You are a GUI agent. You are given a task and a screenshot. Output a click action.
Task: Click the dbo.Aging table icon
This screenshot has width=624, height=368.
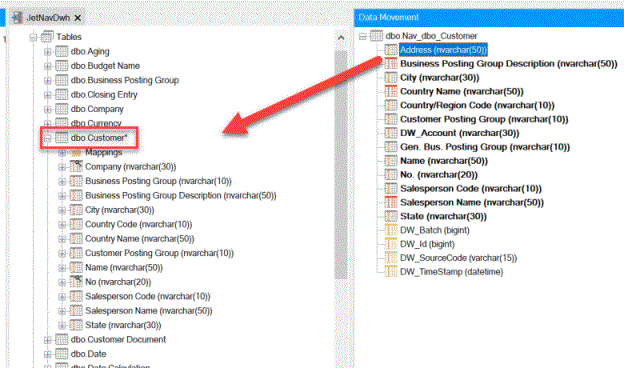(x=61, y=51)
